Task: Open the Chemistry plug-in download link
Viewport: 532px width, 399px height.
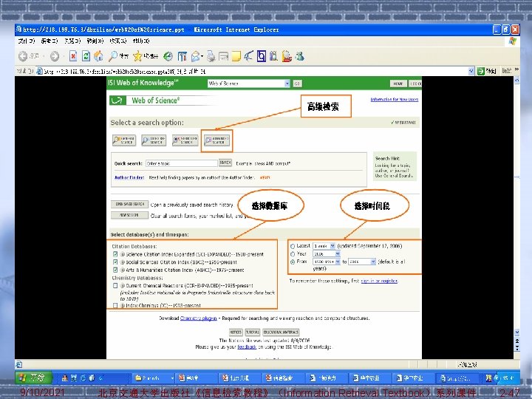Action: [199, 318]
